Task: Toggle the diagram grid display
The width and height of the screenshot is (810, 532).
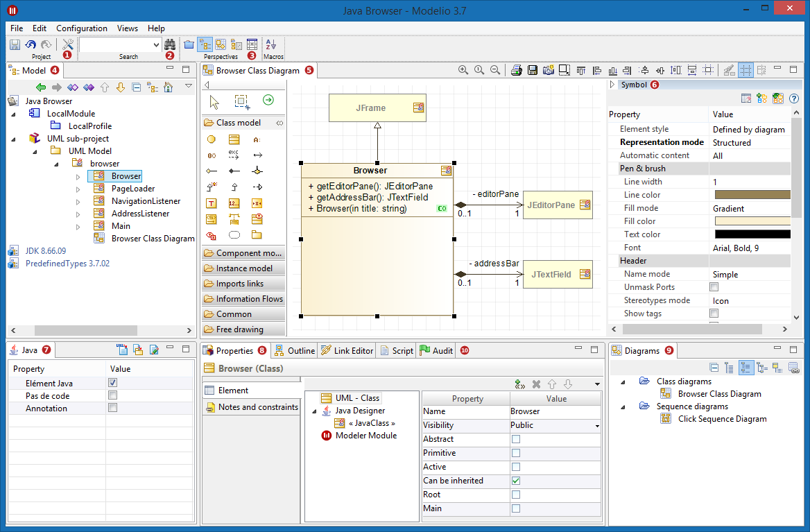Action: tap(746, 69)
